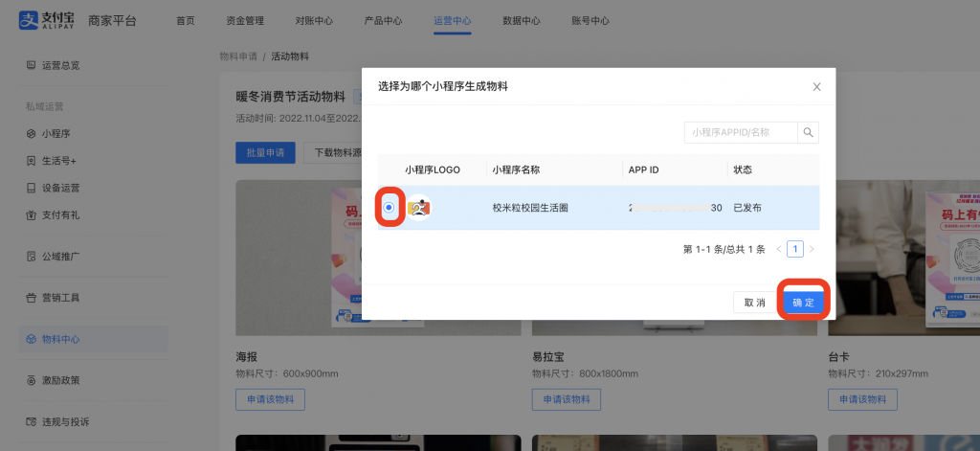Click 申请该物料 under 台卡

pyautogui.click(x=862, y=399)
